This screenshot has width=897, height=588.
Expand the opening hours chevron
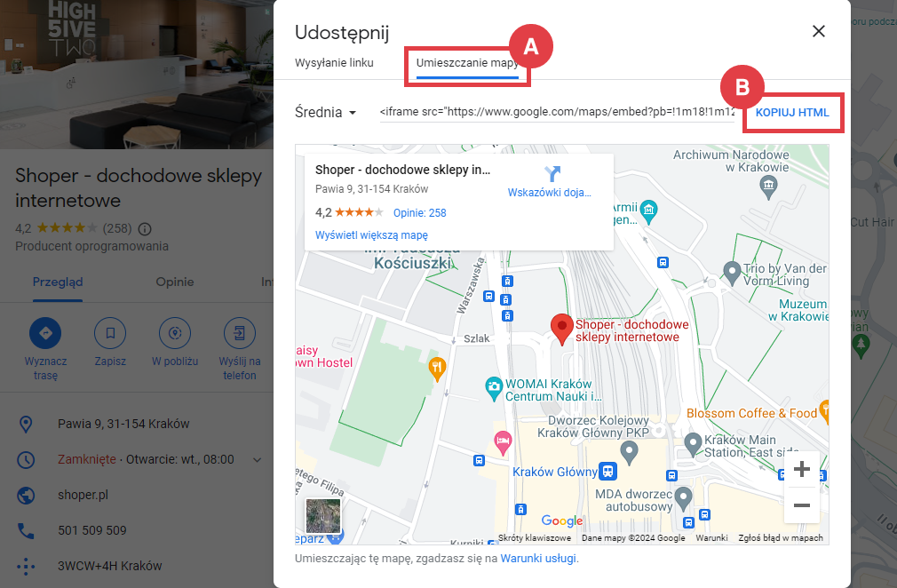tap(257, 460)
